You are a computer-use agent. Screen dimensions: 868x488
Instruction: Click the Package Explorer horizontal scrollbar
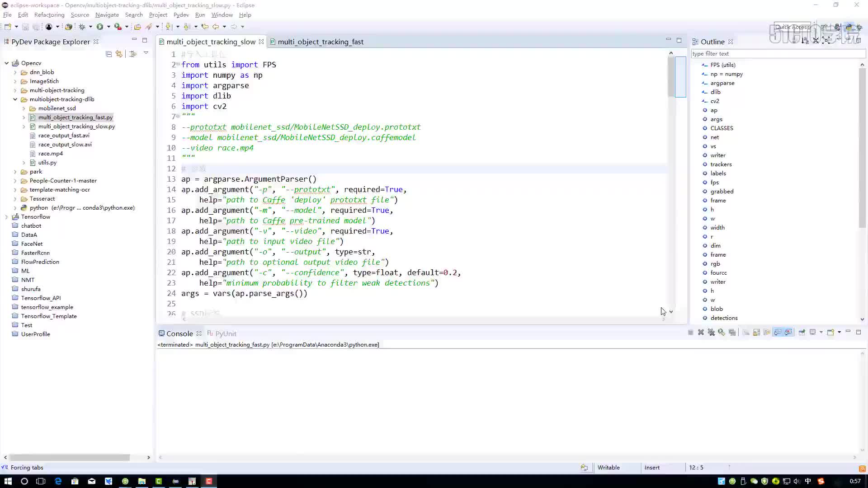pos(70,457)
